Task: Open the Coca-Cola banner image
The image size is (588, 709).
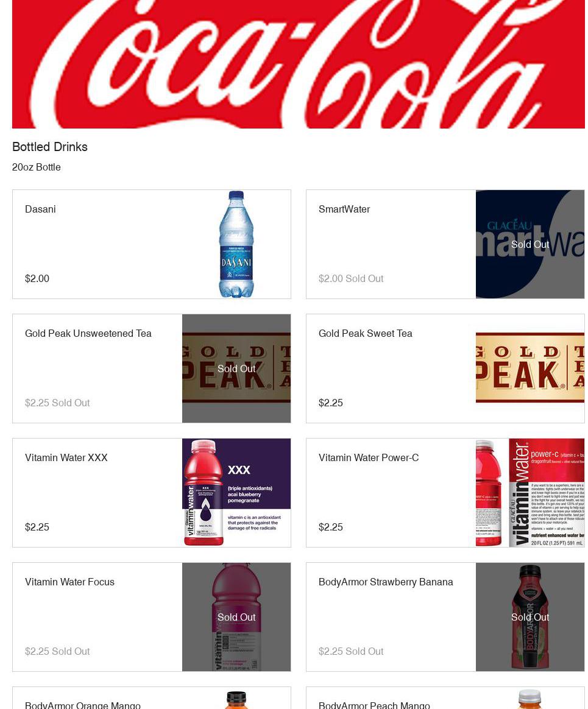Action: click(x=298, y=64)
